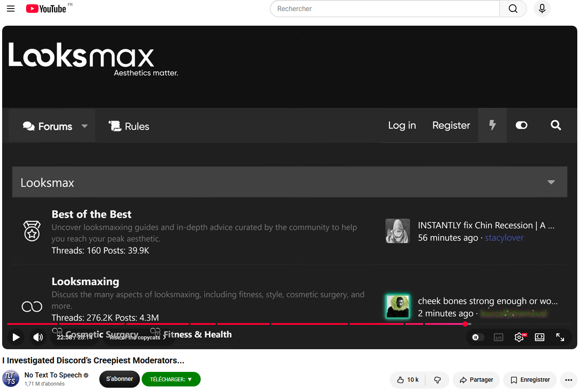This screenshot has width=579, height=392.
Task: Focus the Rechercher search field
Action: (385, 9)
